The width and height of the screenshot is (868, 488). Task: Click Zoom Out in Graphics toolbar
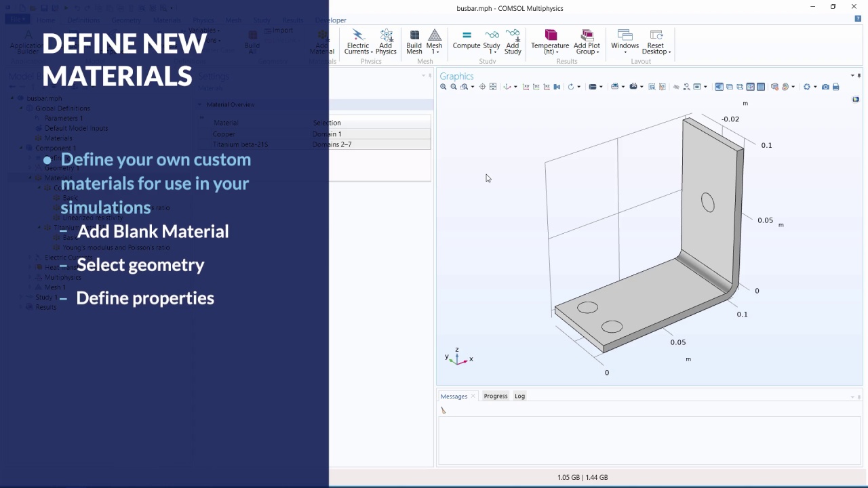pos(454,87)
